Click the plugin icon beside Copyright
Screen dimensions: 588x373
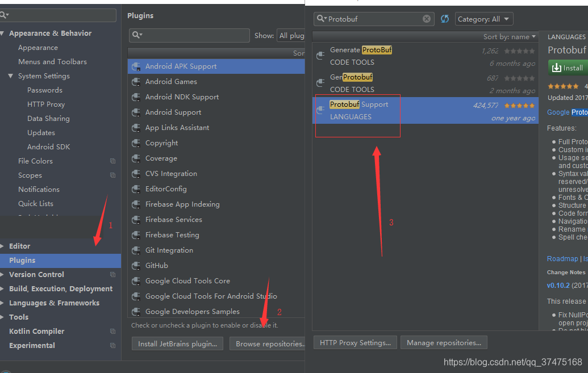point(136,143)
